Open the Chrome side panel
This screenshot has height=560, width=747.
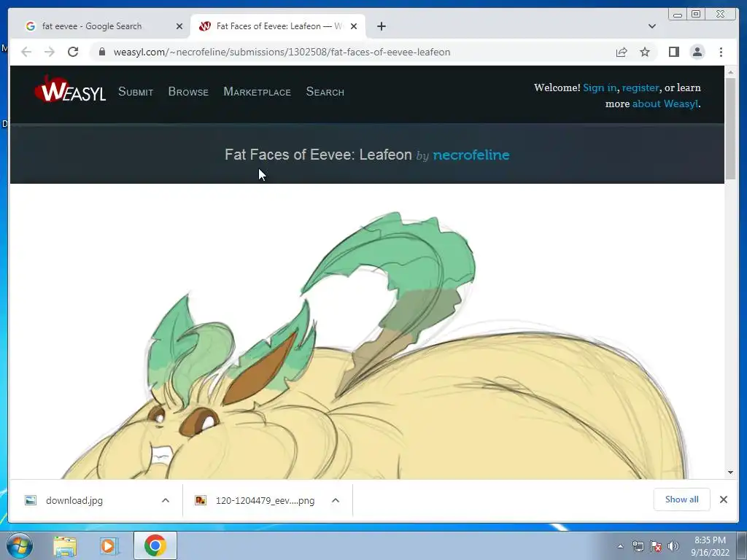673,52
